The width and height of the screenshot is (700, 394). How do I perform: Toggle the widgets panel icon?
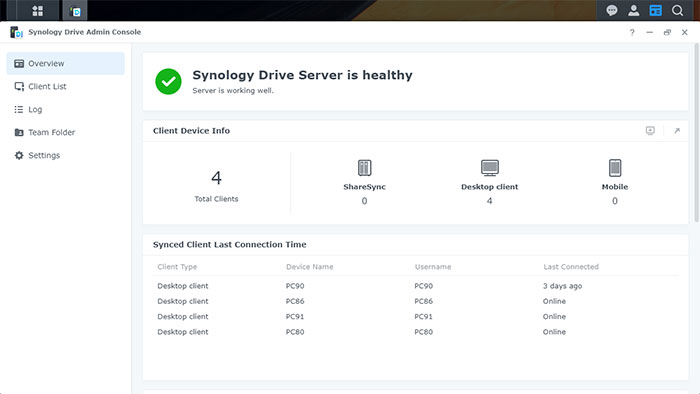coord(655,10)
